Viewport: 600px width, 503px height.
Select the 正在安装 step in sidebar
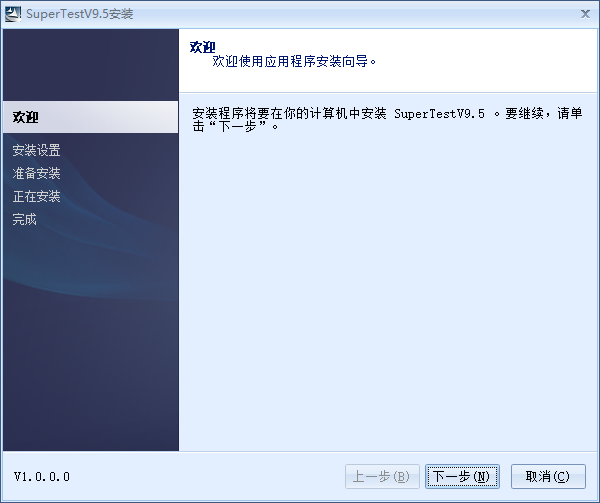tap(36, 196)
